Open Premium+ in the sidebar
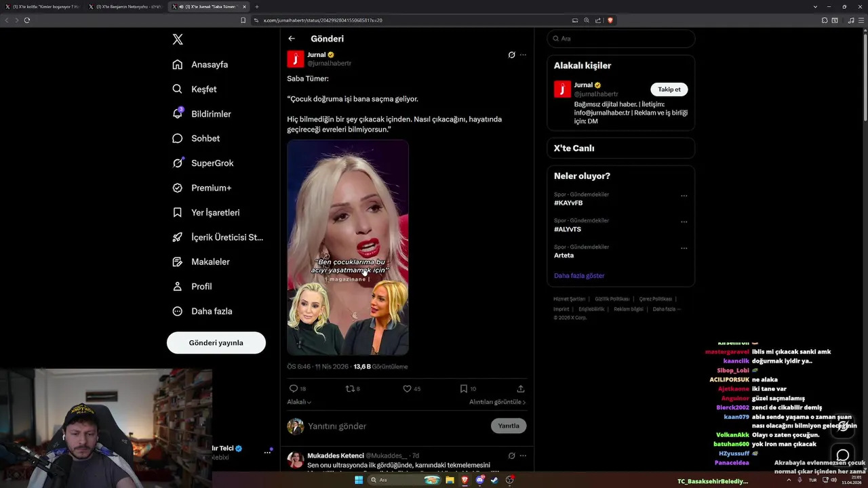Screen dimensions: 868x488 tap(201, 188)
